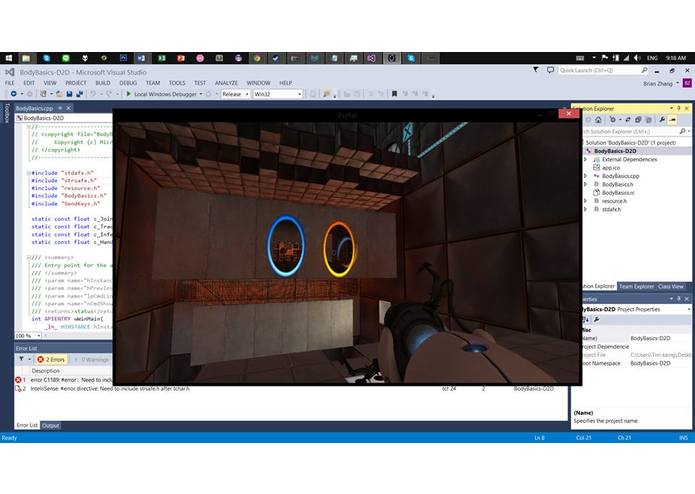Open the TOOLS menu
695x494 pixels.
177,83
